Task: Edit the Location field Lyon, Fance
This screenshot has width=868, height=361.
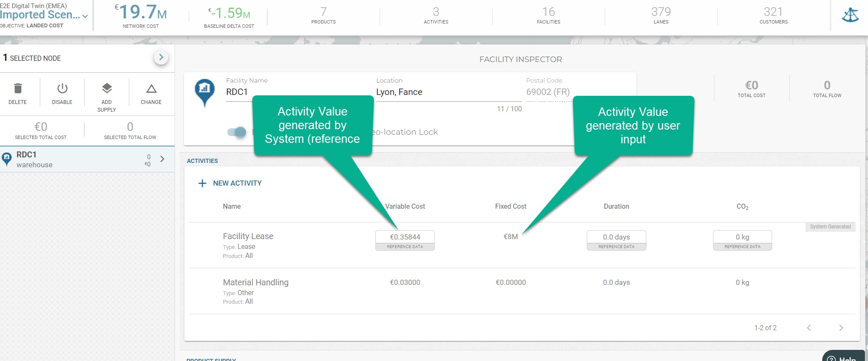Action: [449, 92]
